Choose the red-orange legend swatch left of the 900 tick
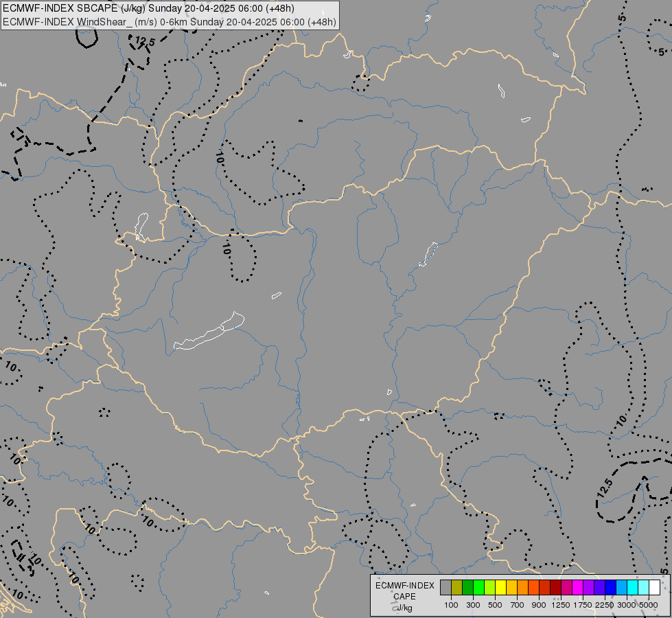The height and width of the screenshot is (618, 672). coord(533,587)
